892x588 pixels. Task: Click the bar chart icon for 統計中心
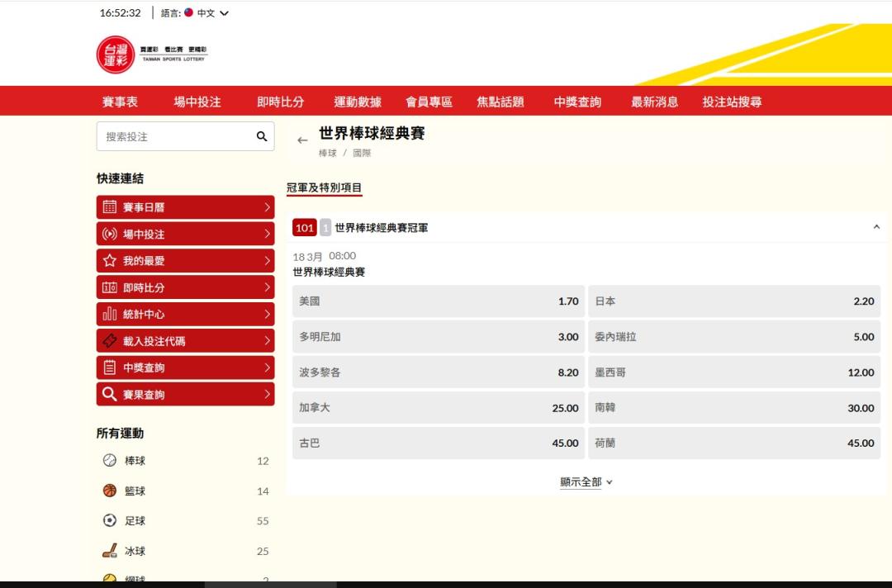(x=110, y=315)
